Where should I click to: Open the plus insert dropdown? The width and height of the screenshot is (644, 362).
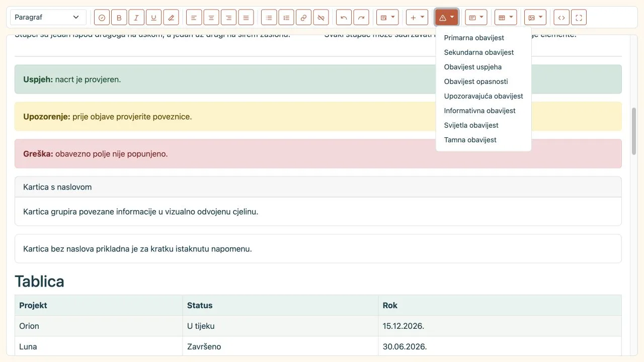[x=417, y=17]
